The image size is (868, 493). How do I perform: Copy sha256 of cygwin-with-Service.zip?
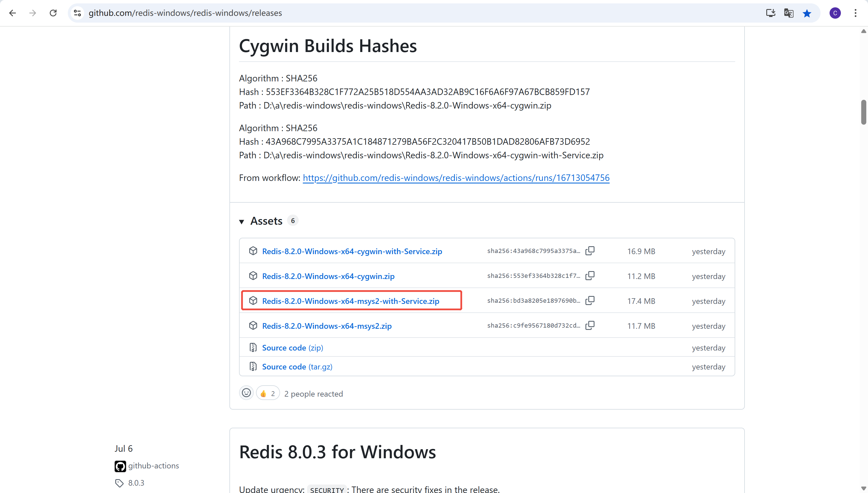pos(590,251)
